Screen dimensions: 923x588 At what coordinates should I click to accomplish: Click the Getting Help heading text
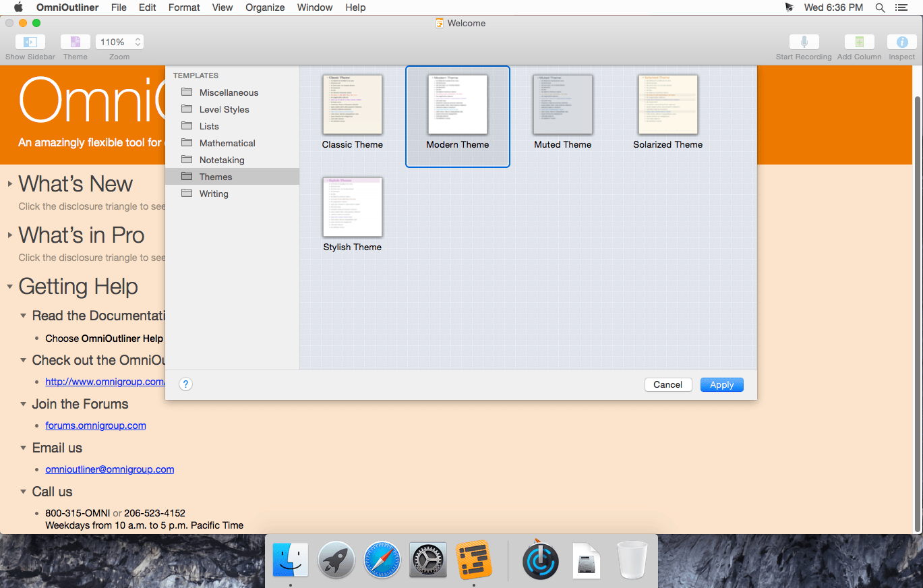(x=78, y=287)
